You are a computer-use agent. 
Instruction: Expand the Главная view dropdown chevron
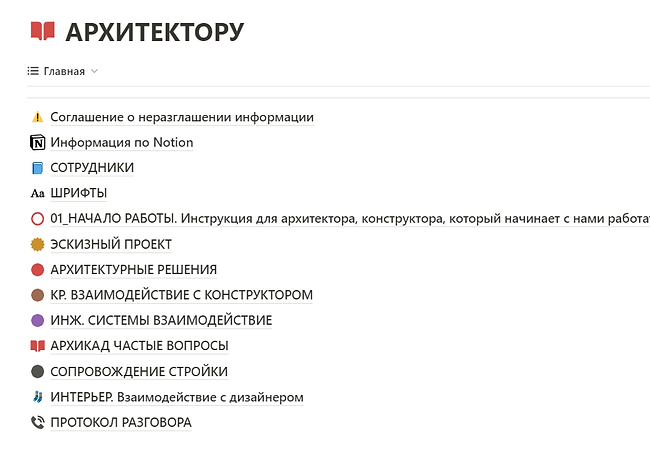94,72
